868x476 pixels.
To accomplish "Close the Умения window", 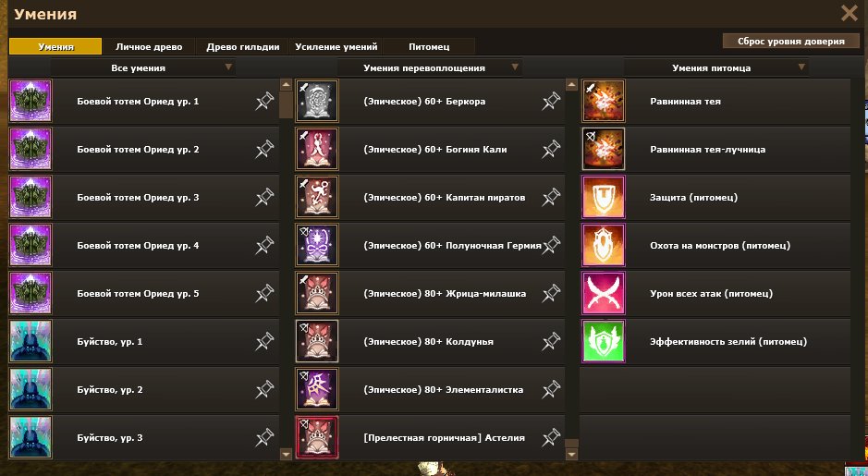I will coord(850,13).
